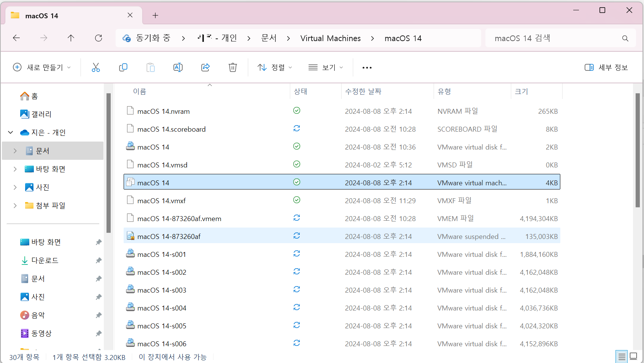Collapse the 지은 - 개인 OneDrive tree

pyautogui.click(x=11, y=132)
